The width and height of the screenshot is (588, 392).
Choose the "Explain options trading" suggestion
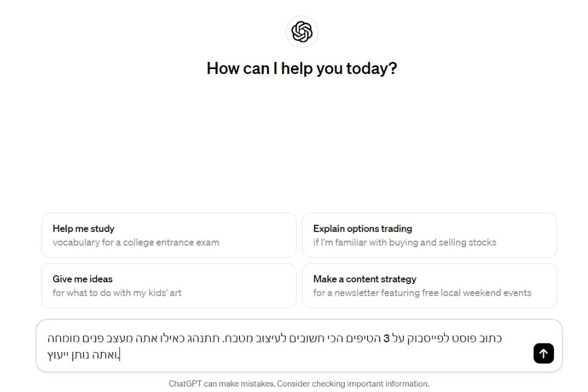point(429,235)
